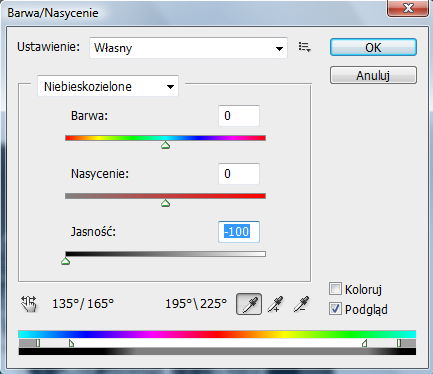Open the preset options menu icon
The image size is (433, 374).
pyautogui.click(x=305, y=47)
